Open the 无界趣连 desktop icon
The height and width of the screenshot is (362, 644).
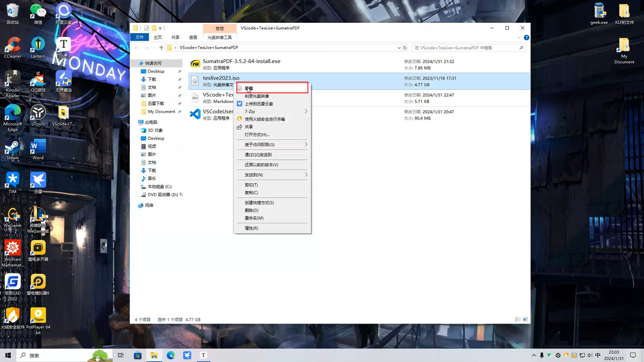tap(64, 81)
